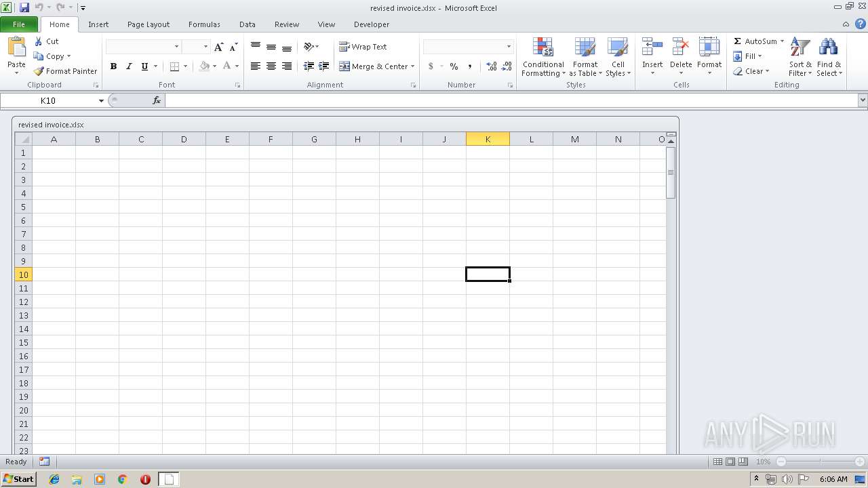Click the Borders icon
868x488 pixels.
pos(174,66)
